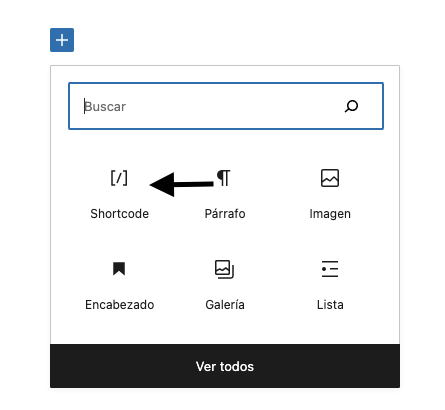
Task: Choose the Lista block label
Action: pos(330,305)
